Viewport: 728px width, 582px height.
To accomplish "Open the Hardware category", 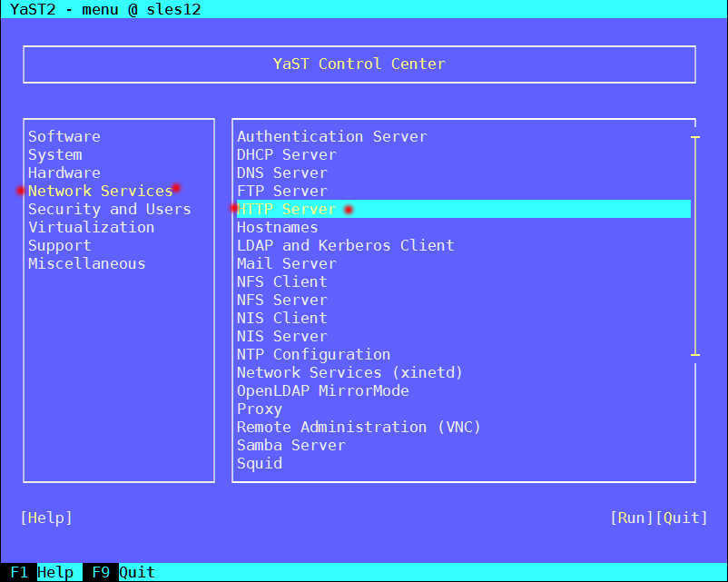I will [64, 173].
